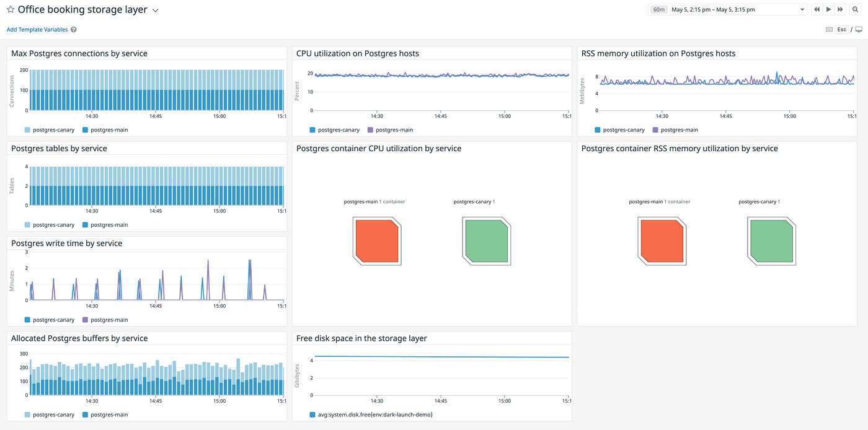Image resolution: width=868 pixels, height=430 pixels.
Task: Toggle postgres-canary in Postgres tables legend
Action: point(50,225)
